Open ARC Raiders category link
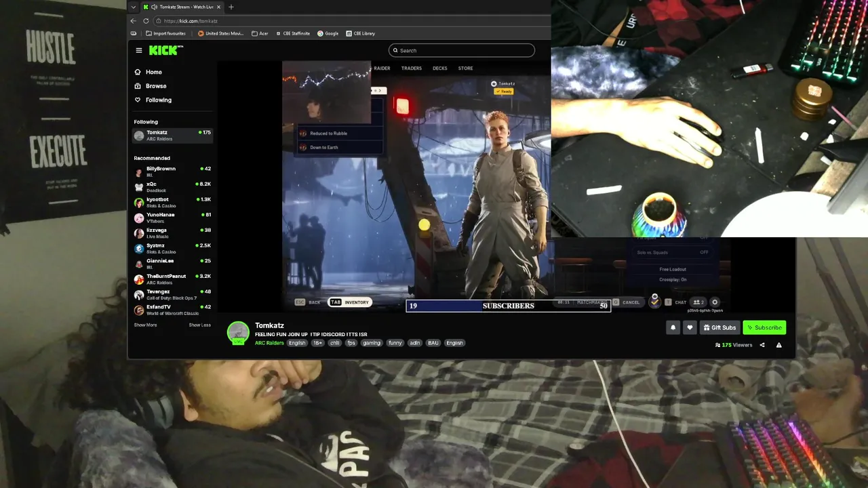This screenshot has width=868, height=488. [269, 343]
